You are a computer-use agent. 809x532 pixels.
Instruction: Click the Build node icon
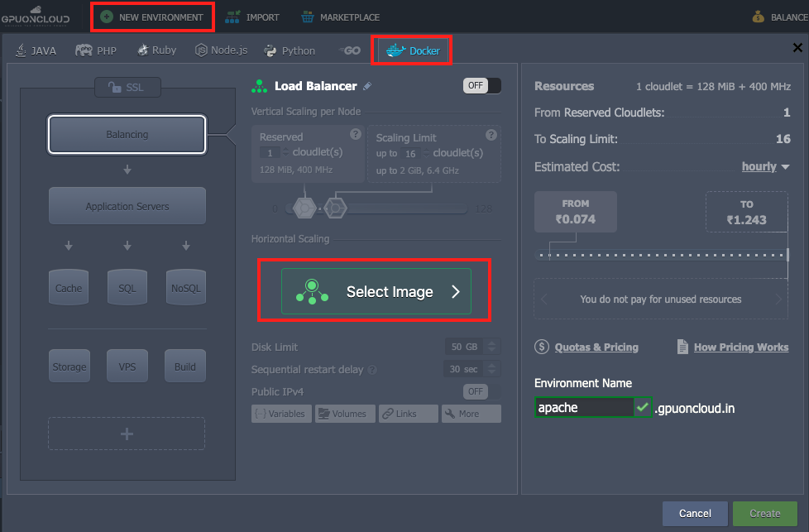(185, 366)
